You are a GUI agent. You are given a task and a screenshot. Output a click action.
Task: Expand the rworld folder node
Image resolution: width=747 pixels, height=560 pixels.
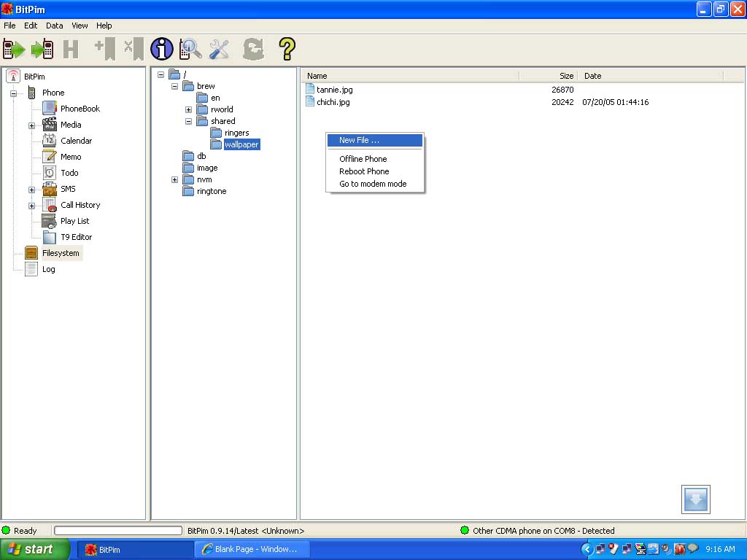(x=189, y=109)
